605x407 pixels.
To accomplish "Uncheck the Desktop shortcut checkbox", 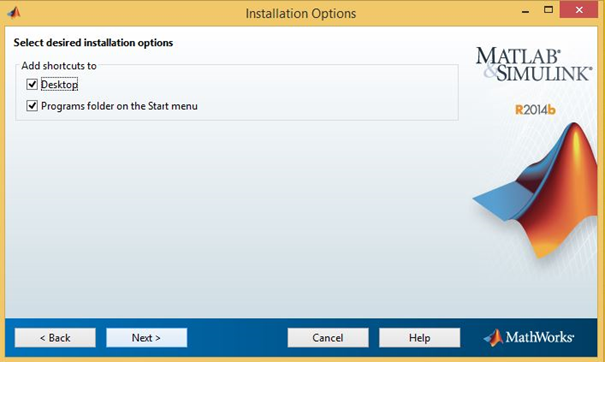I will point(32,84).
